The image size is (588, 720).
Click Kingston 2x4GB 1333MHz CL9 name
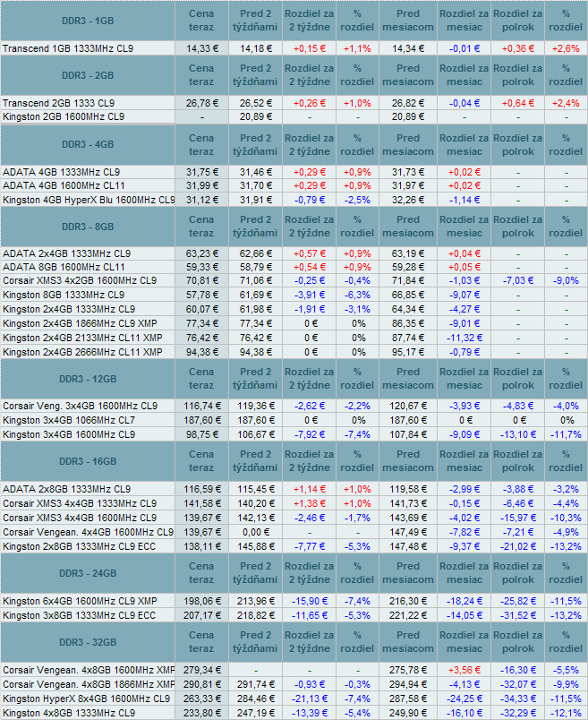point(69,309)
